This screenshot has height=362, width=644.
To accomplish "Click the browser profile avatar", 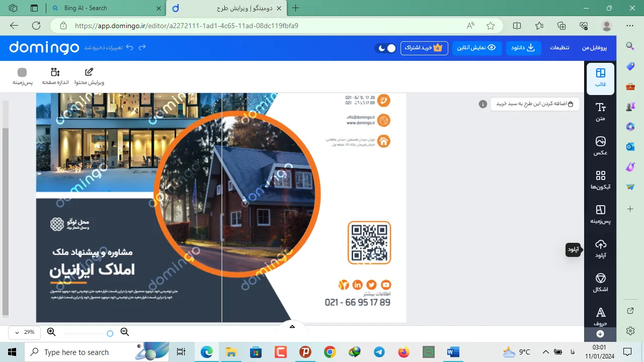I will point(607,26).
